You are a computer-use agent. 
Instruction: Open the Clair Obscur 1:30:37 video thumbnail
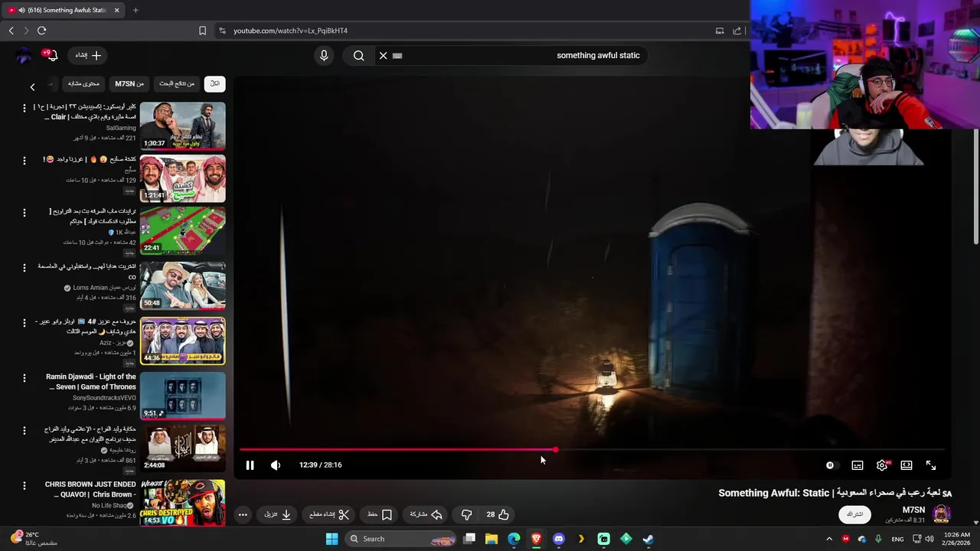pyautogui.click(x=182, y=126)
